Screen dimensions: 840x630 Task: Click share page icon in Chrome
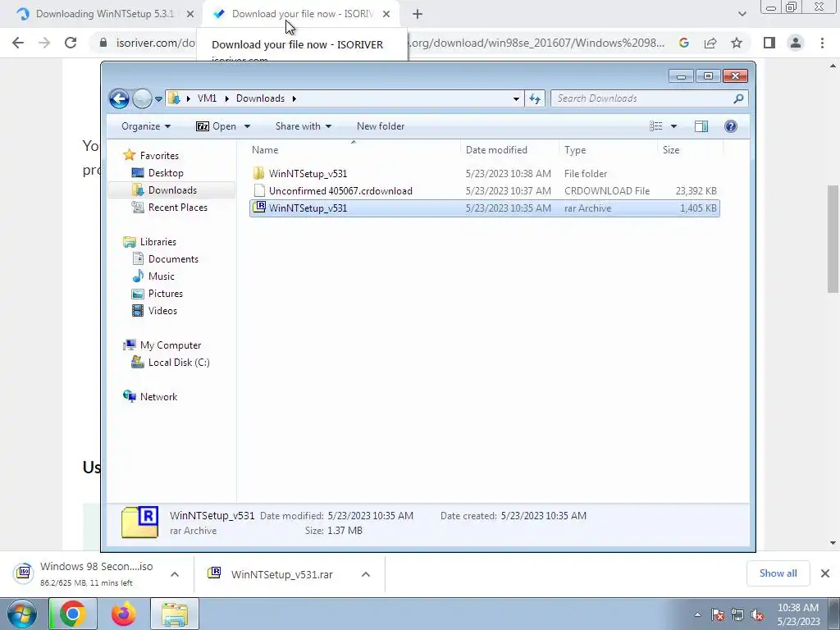(x=710, y=43)
